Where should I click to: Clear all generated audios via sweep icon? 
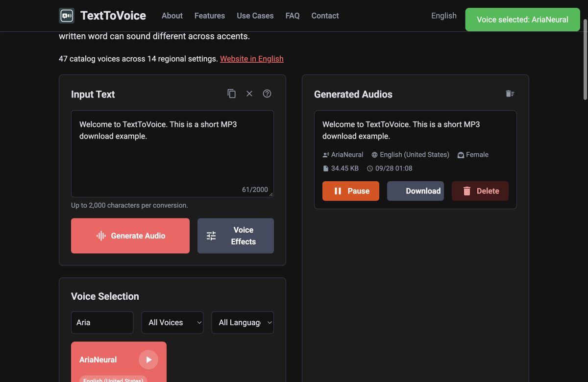point(510,94)
